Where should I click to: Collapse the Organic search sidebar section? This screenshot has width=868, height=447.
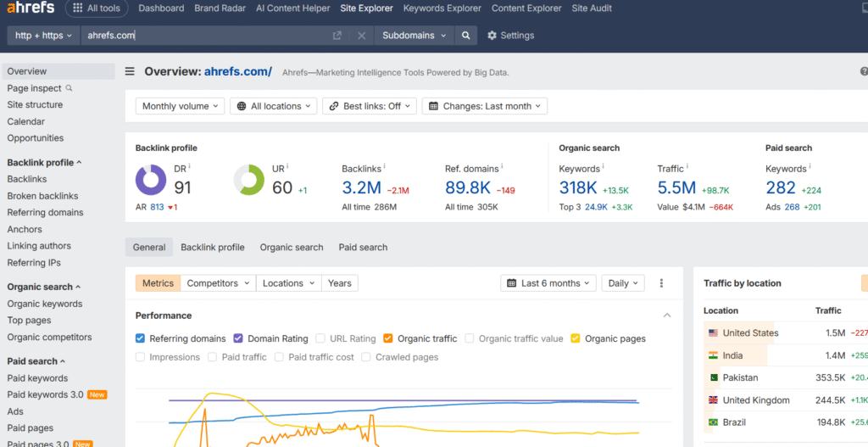(78, 287)
